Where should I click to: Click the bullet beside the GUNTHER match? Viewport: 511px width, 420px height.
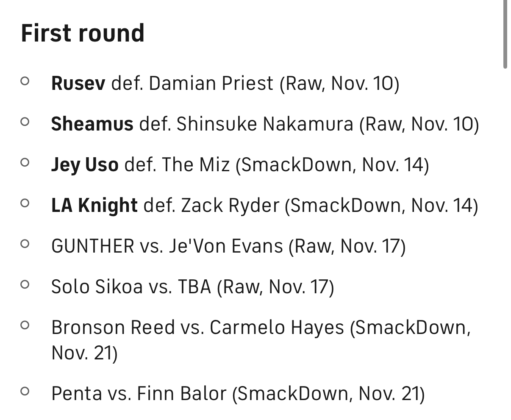click(x=25, y=243)
